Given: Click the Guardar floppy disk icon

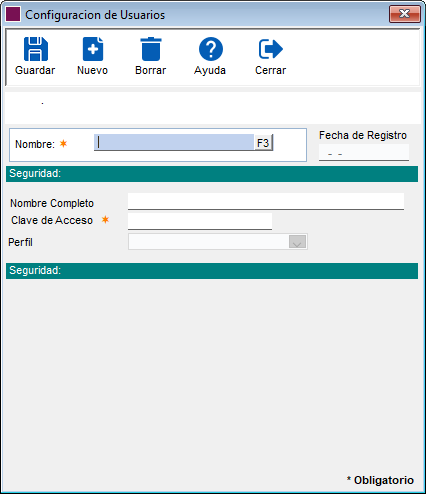Looking at the screenshot, I should point(36,49).
